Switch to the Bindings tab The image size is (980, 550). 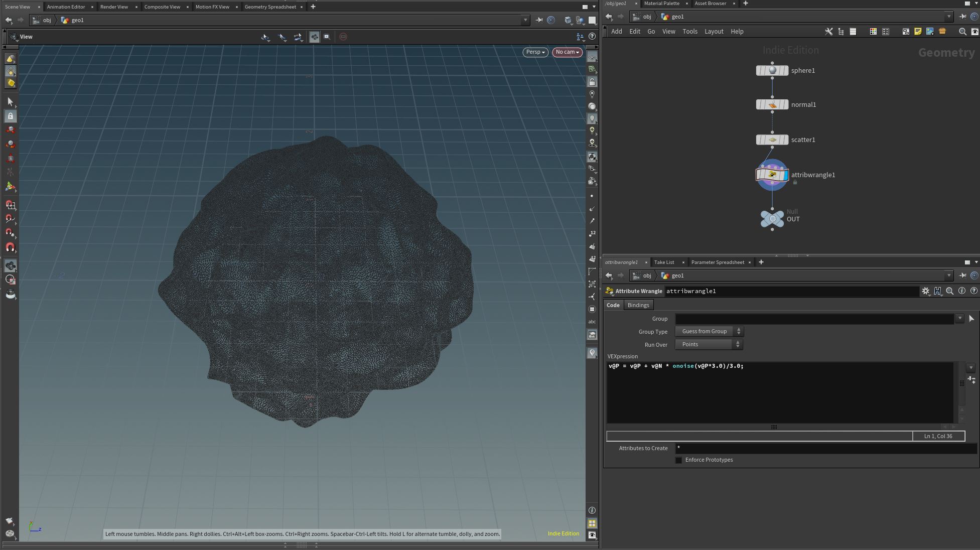(x=638, y=305)
